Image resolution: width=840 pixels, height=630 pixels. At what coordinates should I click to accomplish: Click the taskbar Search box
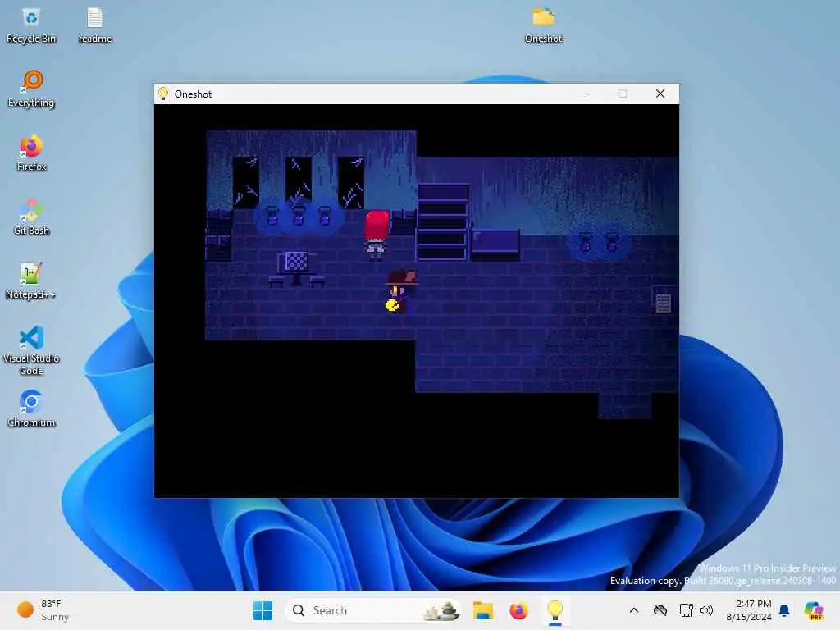373,610
